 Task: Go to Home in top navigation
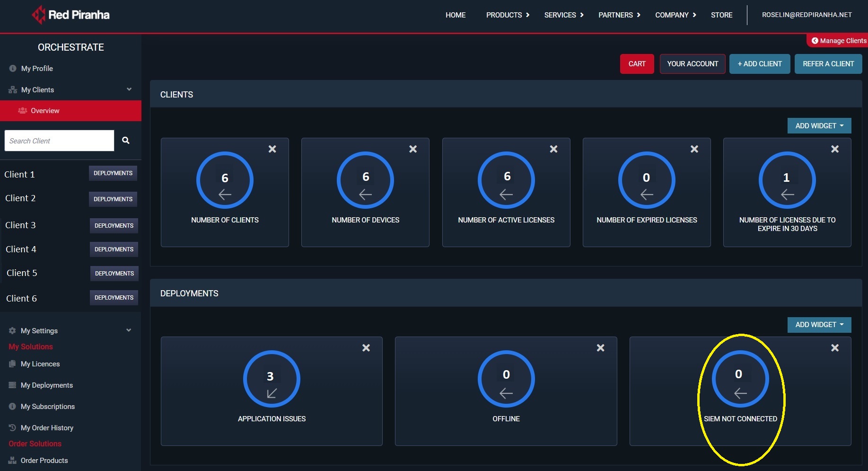[456, 15]
